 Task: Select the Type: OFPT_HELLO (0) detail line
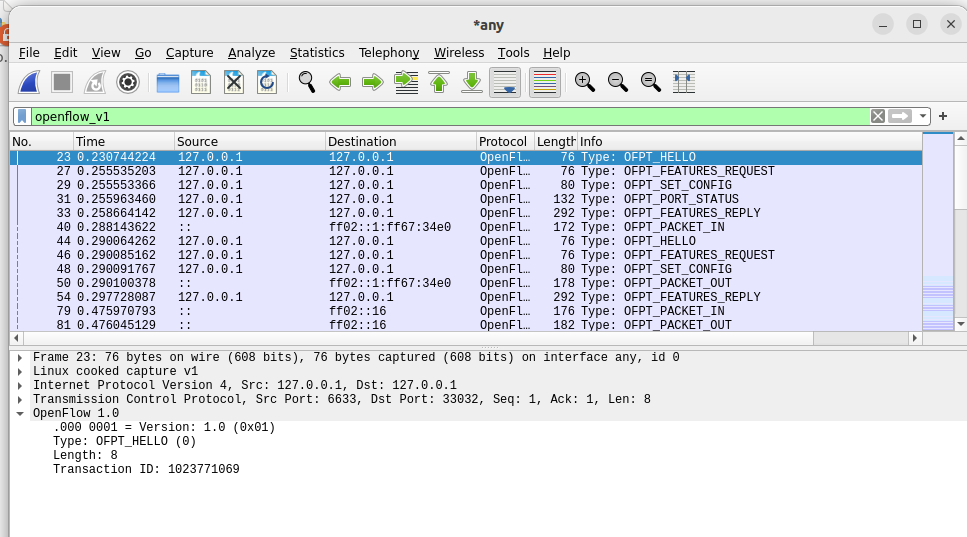(125, 441)
